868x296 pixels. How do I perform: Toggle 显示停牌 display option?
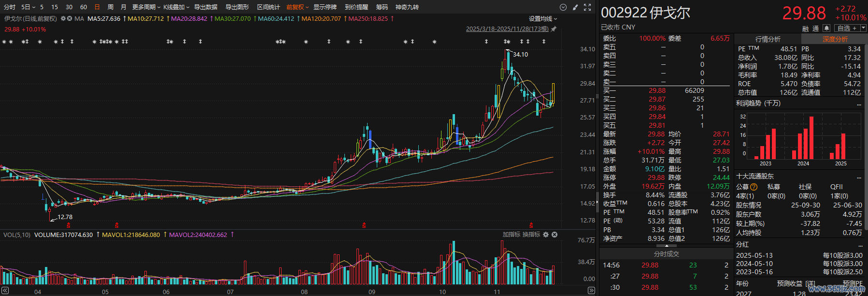point(325,7)
